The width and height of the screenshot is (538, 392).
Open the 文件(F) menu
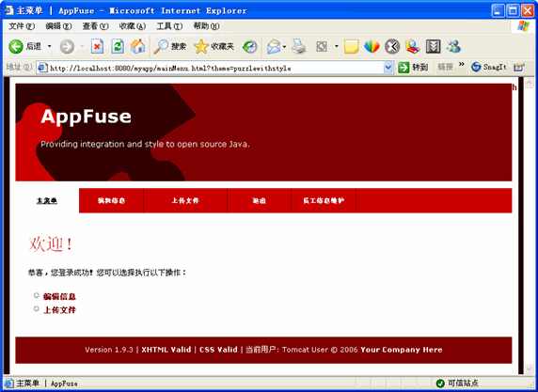[22, 26]
